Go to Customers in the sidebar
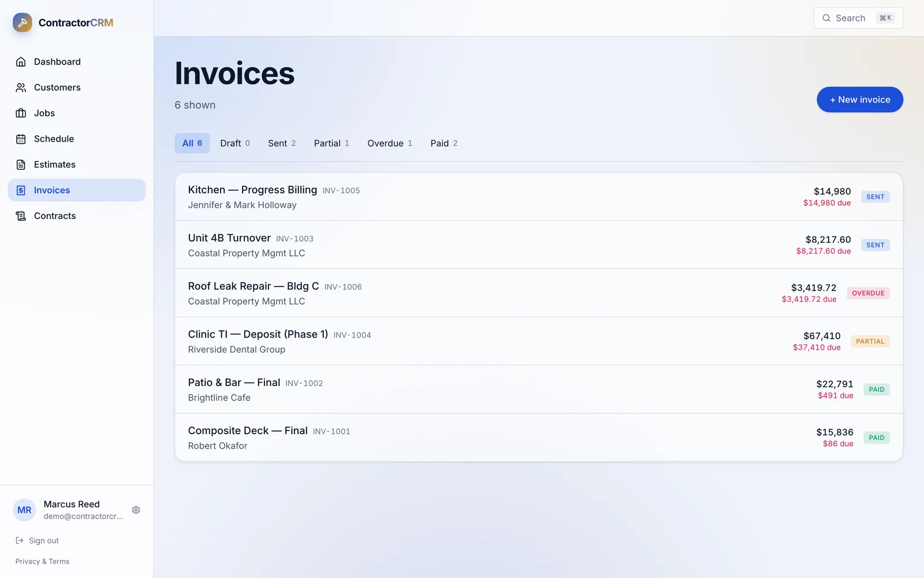The image size is (924, 578). pyautogui.click(x=77, y=87)
